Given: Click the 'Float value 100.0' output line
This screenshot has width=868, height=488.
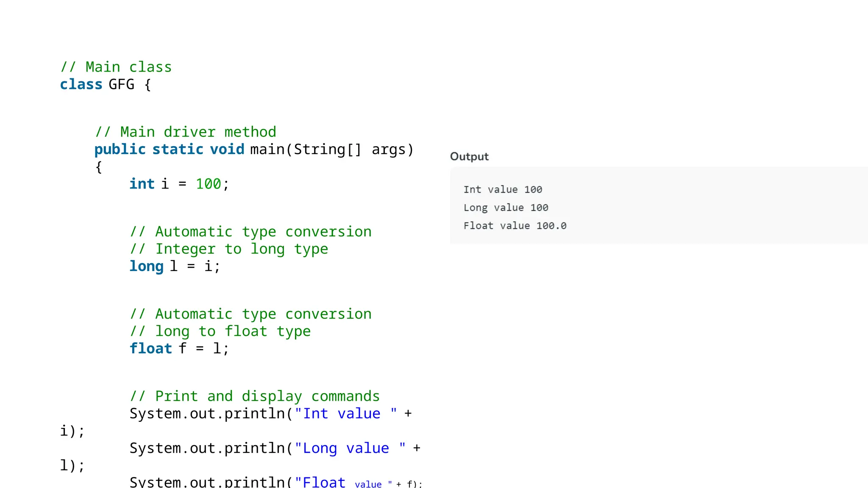Looking at the screenshot, I should pyautogui.click(x=515, y=226).
